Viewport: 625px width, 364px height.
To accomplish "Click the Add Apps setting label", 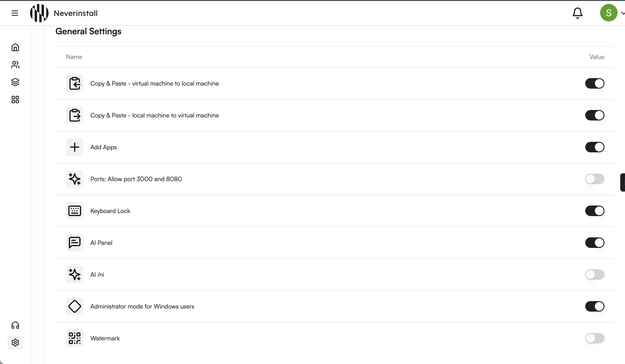I will point(103,147).
